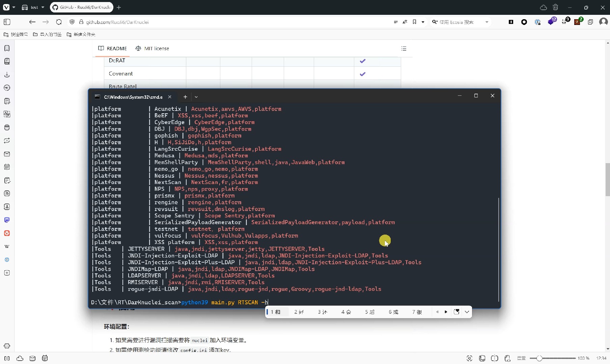
Task: Open the Downloads panel in the sidebar
Action: 7,74
